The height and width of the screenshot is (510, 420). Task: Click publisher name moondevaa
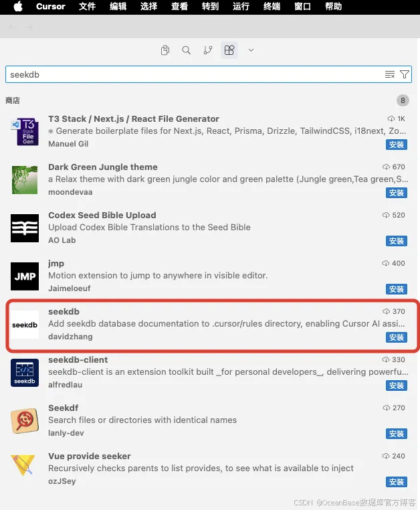point(70,192)
